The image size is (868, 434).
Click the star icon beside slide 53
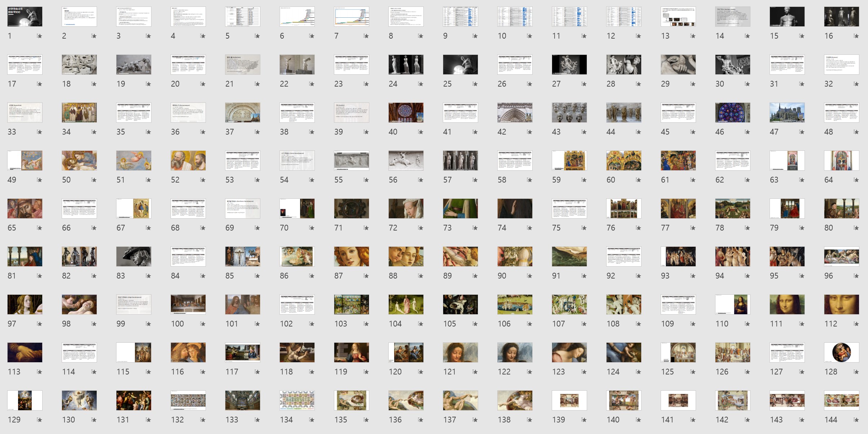coord(257,180)
